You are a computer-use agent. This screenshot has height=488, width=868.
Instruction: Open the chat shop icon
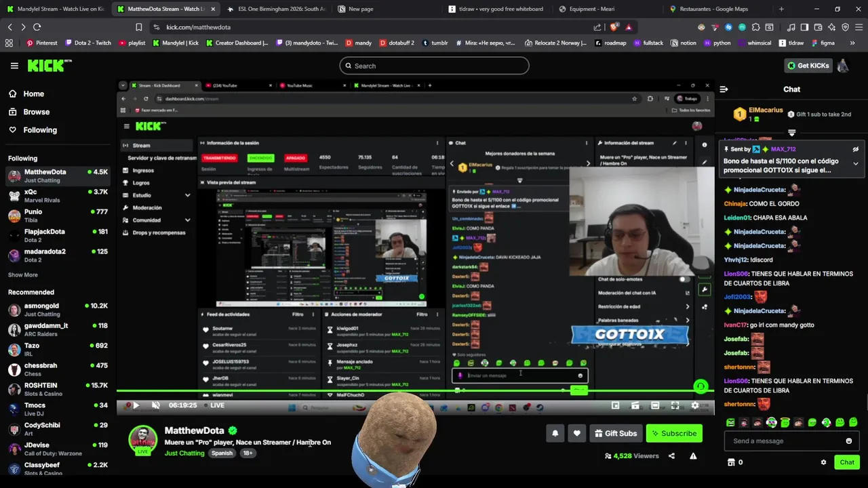coord(731,462)
